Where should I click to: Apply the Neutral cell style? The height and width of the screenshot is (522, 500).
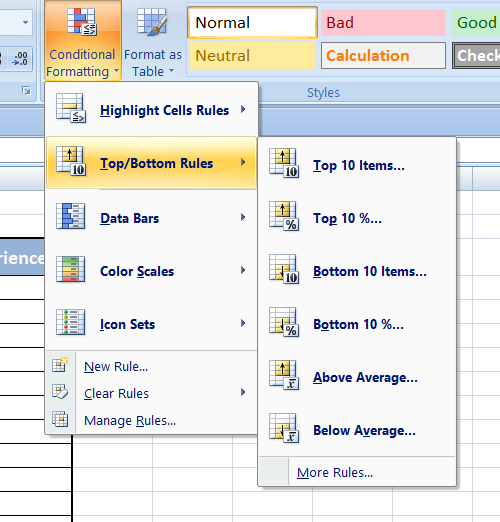click(252, 55)
